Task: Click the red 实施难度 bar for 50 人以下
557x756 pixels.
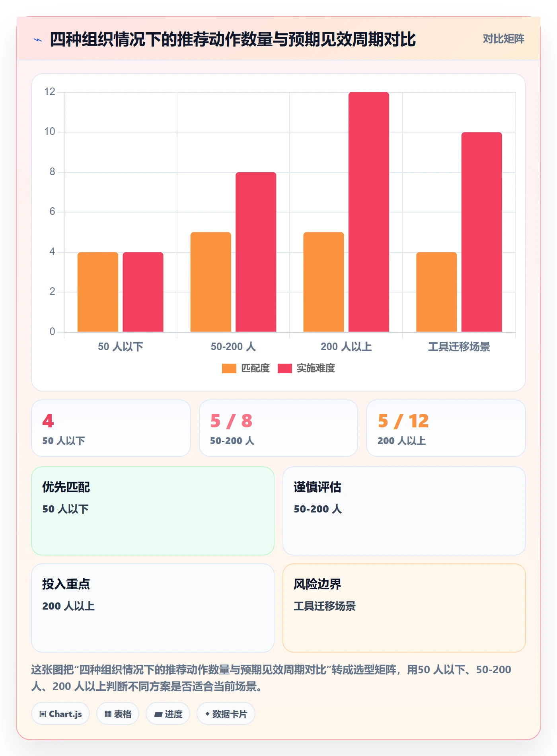Action: [x=143, y=292]
